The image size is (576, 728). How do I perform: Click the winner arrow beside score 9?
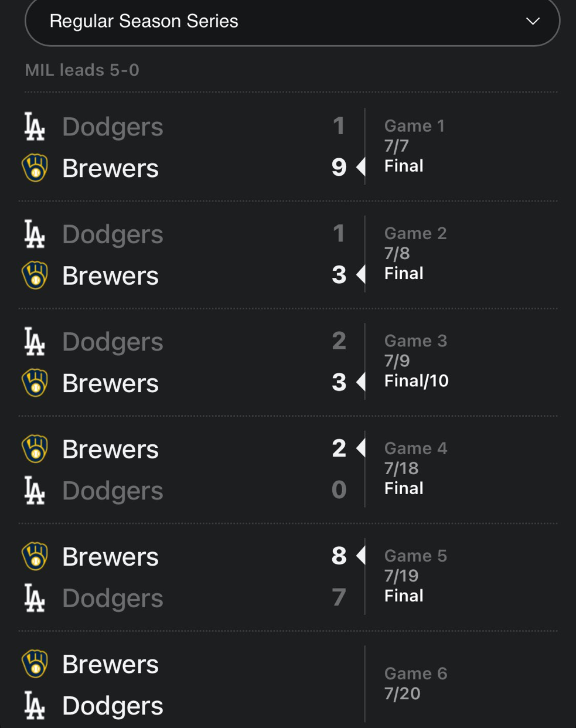point(361,167)
